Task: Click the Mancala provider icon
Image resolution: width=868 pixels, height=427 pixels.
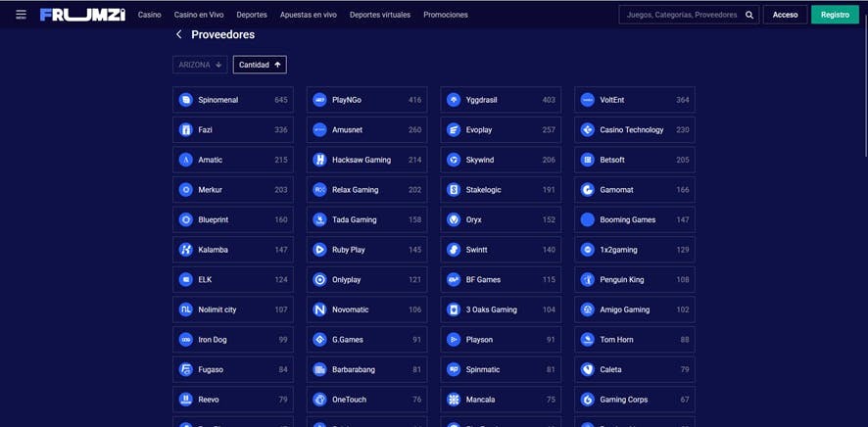Action: click(x=454, y=399)
